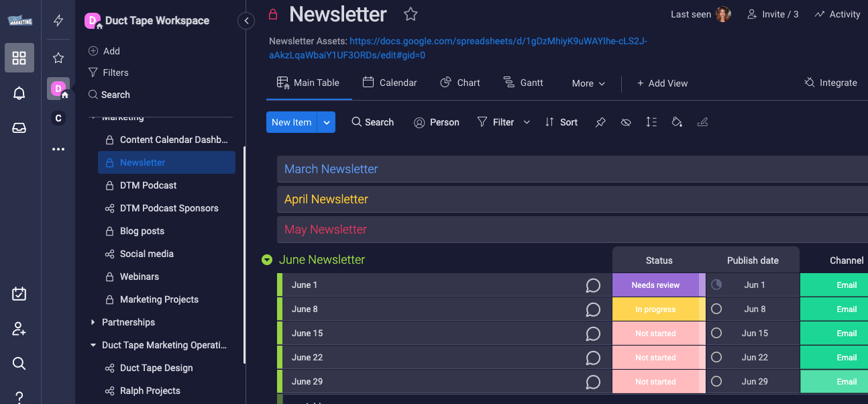Open the DTM Podcast board in sidebar
The image size is (868, 404).
148,185
